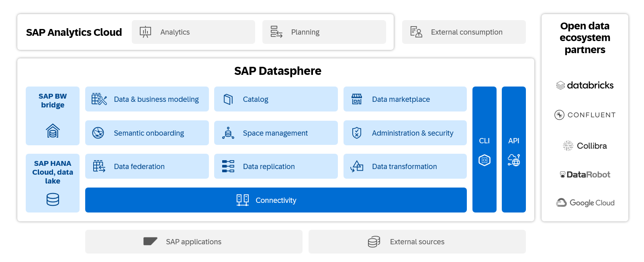Click the Data marketplace store icon
The height and width of the screenshot is (262, 644).
tap(357, 99)
